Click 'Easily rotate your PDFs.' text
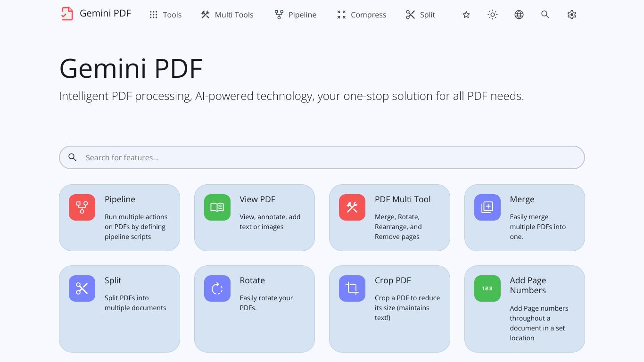This screenshot has width=644, height=362. [x=266, y=303]
